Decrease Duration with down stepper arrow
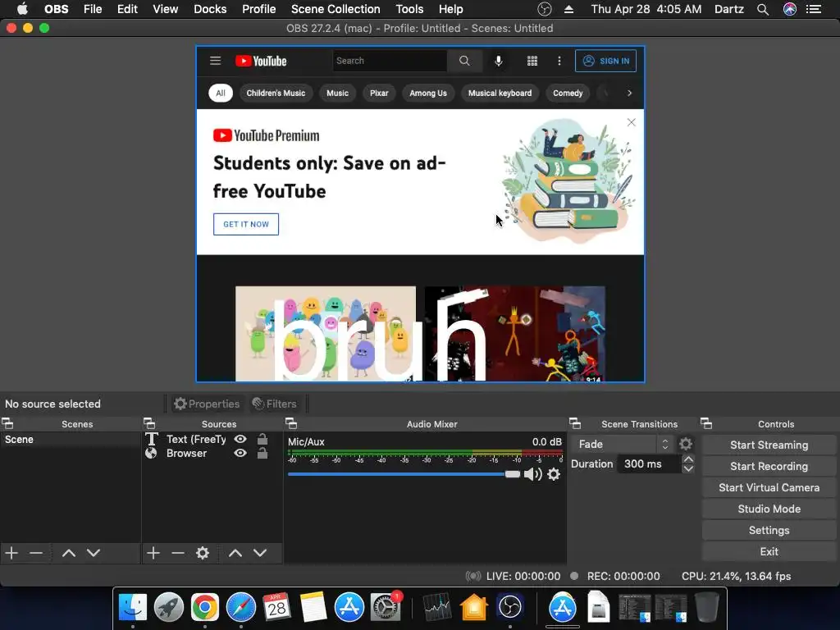This screenshot has width=840, height=630. pyautogui.click(x=688, y=468)
